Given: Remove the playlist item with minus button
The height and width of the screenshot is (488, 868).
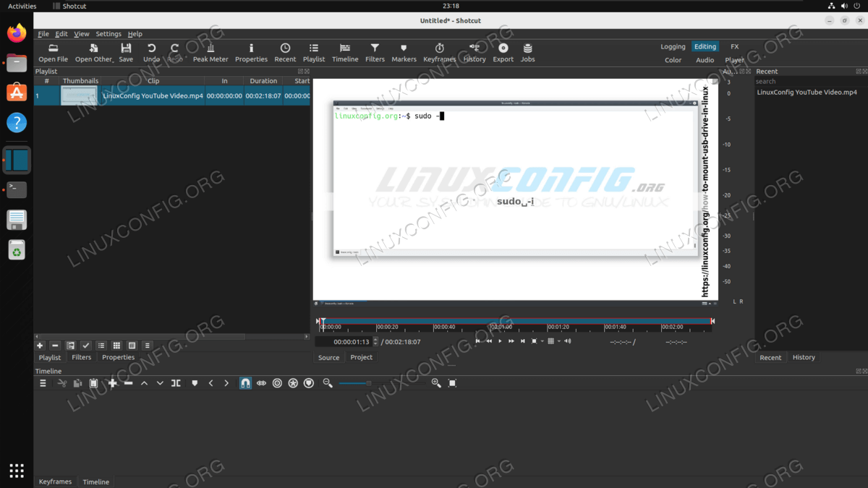Looking at the screenshot, I should click(55, 346).
